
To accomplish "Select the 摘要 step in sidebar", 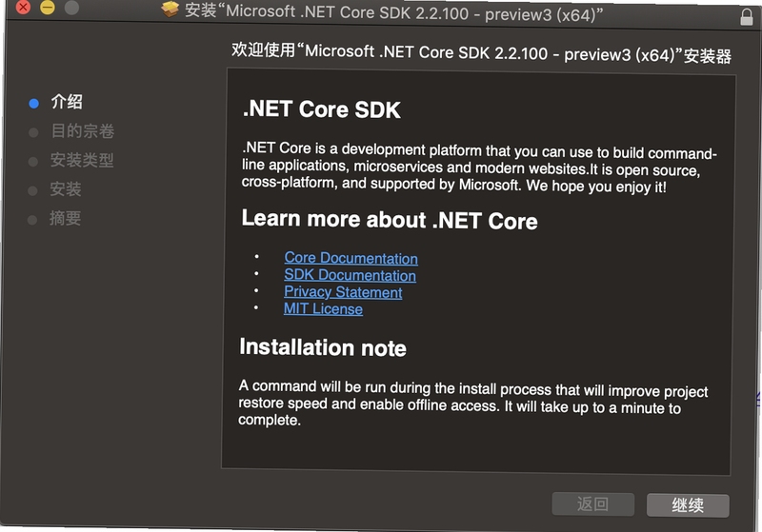I will pyautogui.click(x=65, y=219).
